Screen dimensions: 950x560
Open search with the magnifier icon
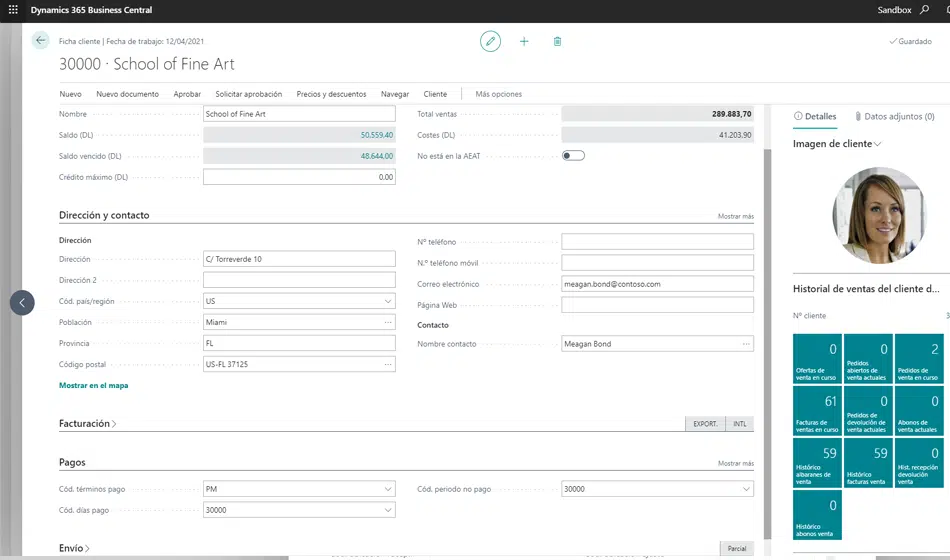924,9
